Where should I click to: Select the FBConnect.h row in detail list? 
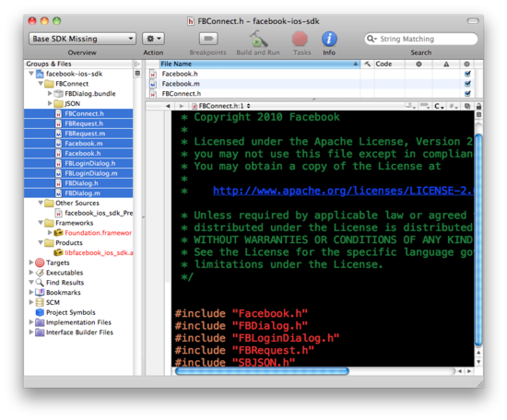pos(311,94)
